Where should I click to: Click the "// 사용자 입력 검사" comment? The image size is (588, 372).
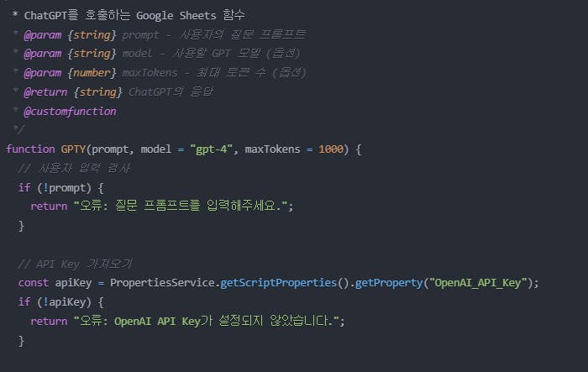[75, 168]
